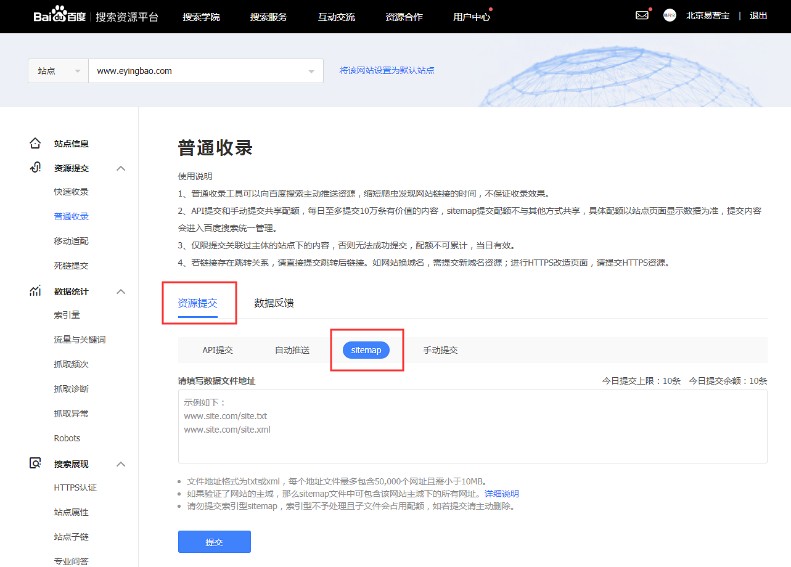Open Robots in the sidebar

67,438
